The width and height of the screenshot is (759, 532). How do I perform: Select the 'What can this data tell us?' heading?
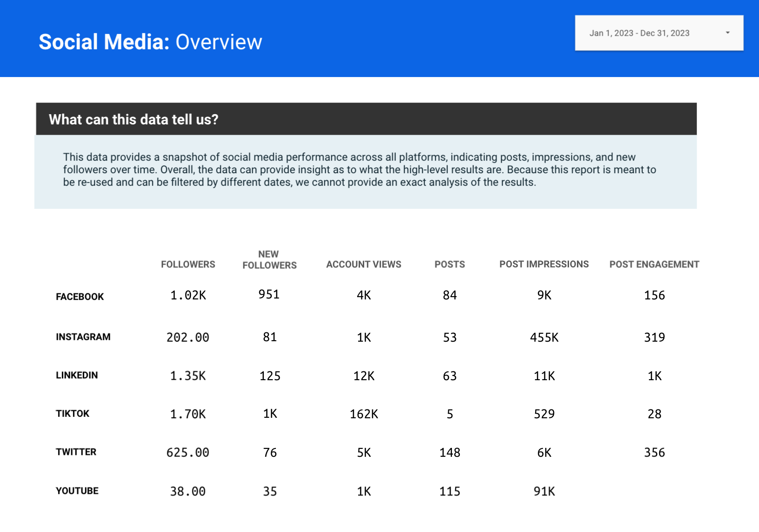(134, 119)
